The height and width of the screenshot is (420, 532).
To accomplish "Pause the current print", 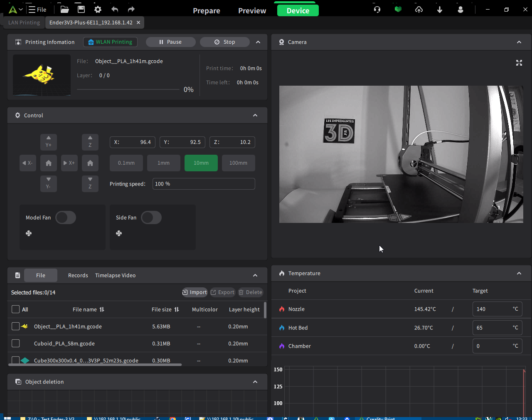I will point(170,42).
